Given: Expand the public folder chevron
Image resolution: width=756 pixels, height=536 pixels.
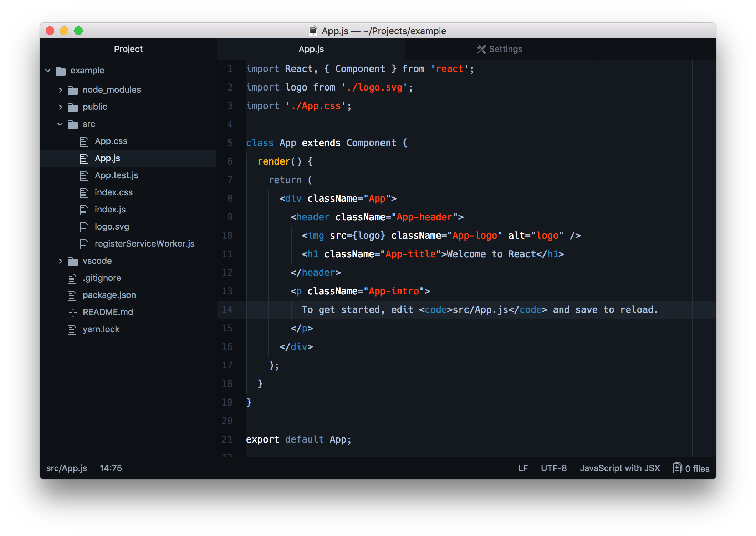Looking at the screenshot, I should pos(60,107).
